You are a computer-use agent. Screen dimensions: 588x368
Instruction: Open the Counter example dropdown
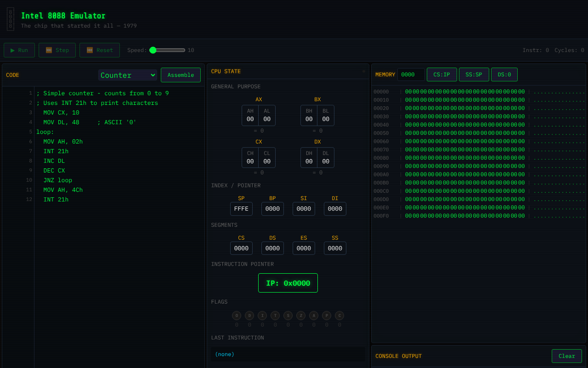(x=128, y=75)
